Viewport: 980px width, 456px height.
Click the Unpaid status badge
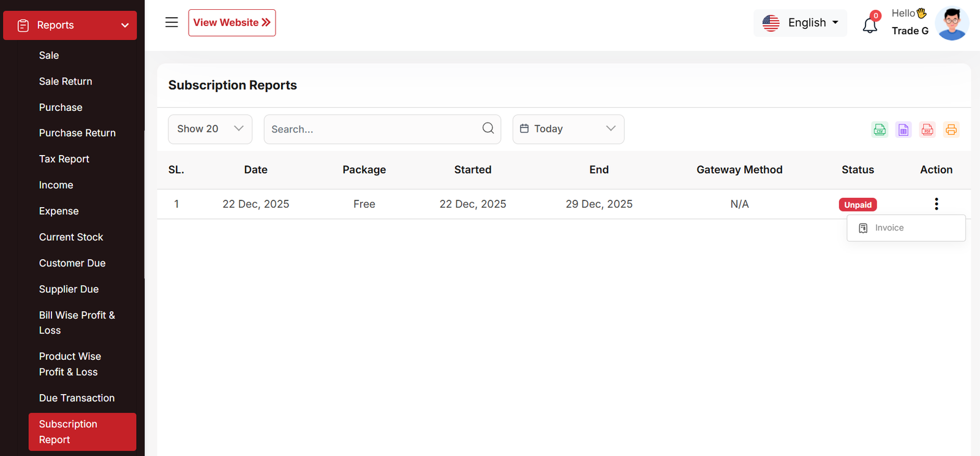pyautogui.click(x=858, y=205)
